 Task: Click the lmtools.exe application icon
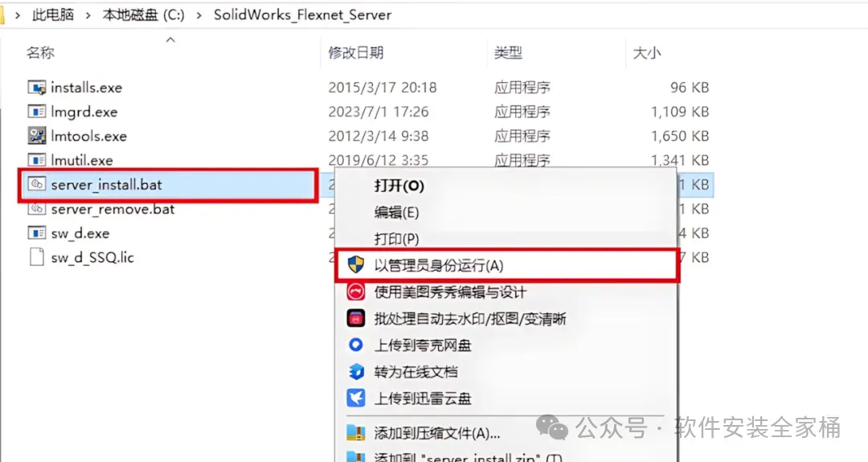pyautogui.click(x=36, y=136)
